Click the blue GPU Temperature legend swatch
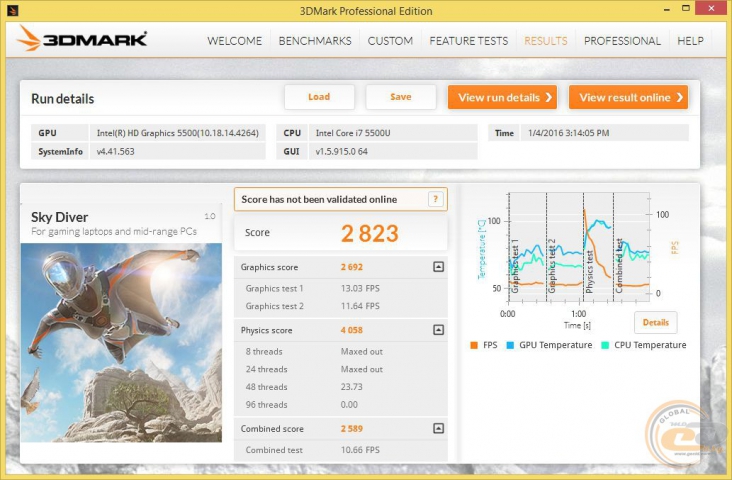The height and width of the screenshot is (480, 732). (x=510, y=346)
